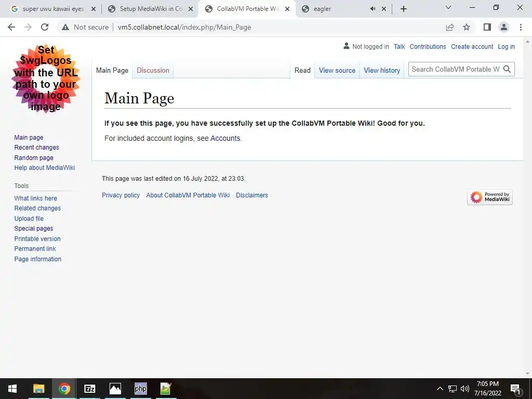This screenshot has height=399, width=532.
Task: Mute the eagler tab audio icon
Action: tap(373, 9)
